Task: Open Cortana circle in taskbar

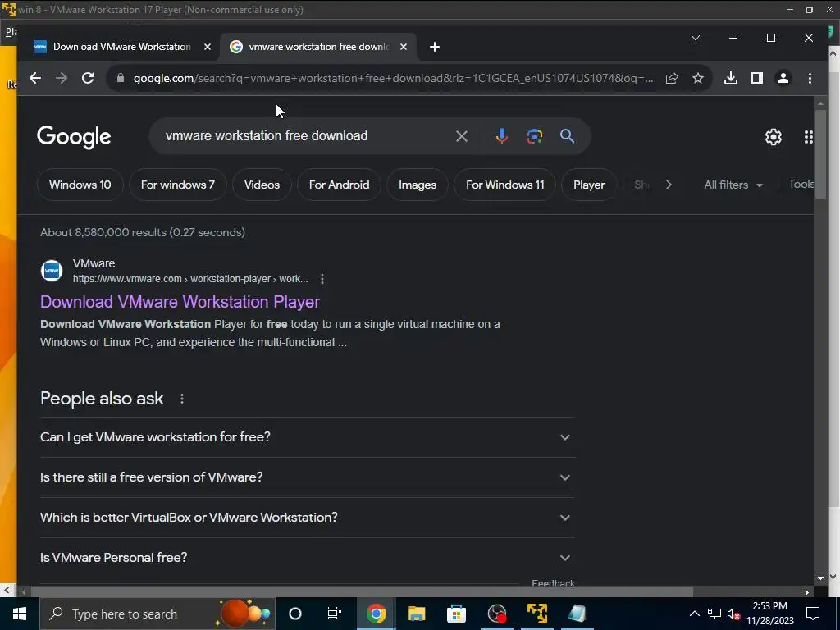Action: tap(295, 614)
